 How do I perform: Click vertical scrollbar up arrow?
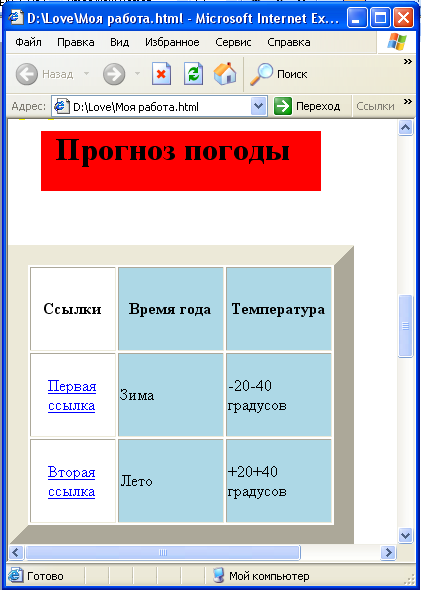click(x=406, y=128)
